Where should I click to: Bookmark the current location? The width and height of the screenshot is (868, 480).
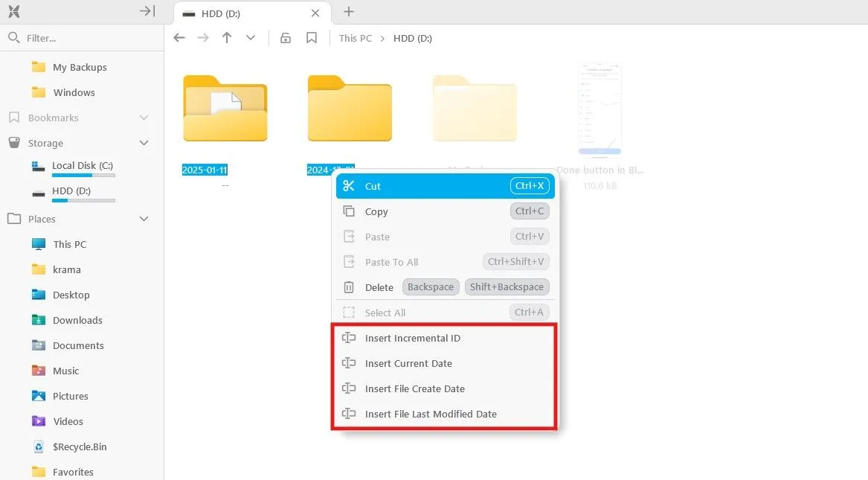click(312, 38)
